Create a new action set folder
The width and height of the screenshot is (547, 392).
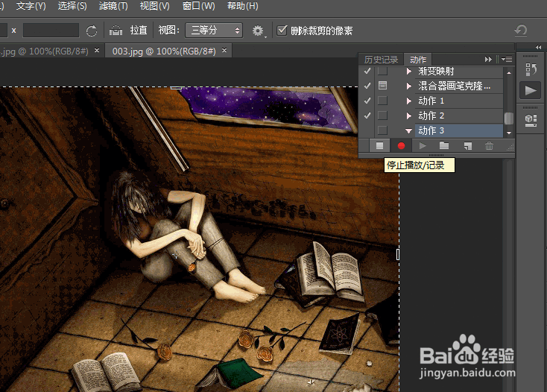coord(444,145)
